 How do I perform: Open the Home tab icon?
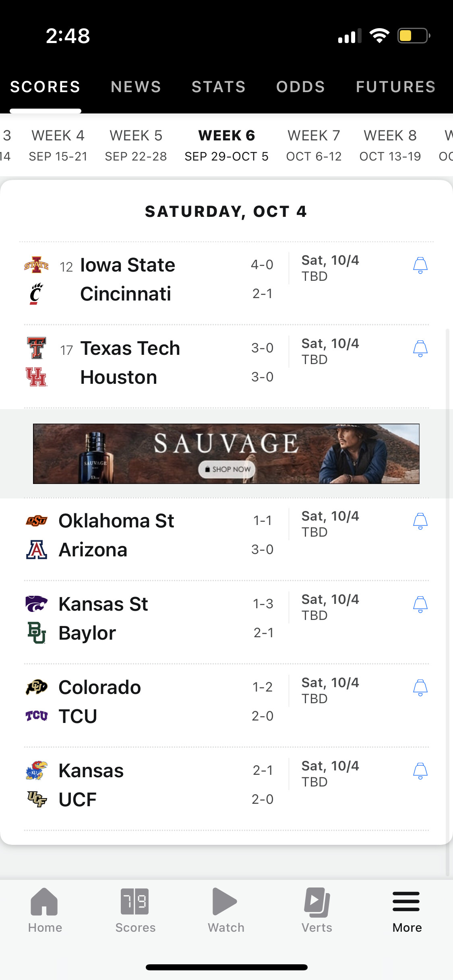pyautogui.click(x=45, y=902)
